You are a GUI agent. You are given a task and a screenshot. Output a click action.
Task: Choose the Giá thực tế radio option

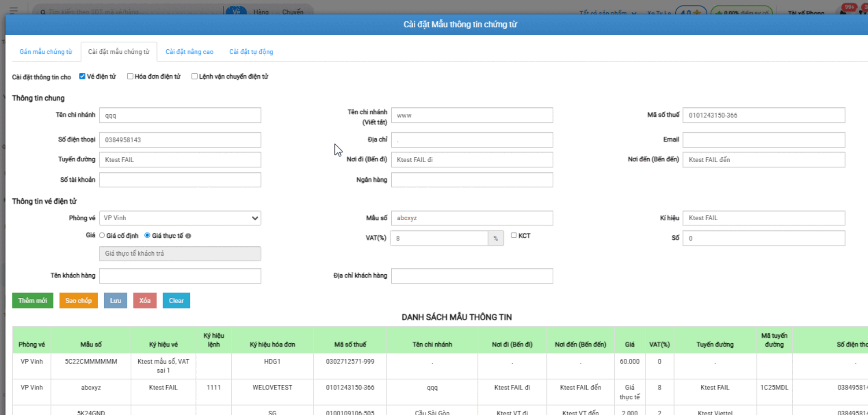(147, 235)
